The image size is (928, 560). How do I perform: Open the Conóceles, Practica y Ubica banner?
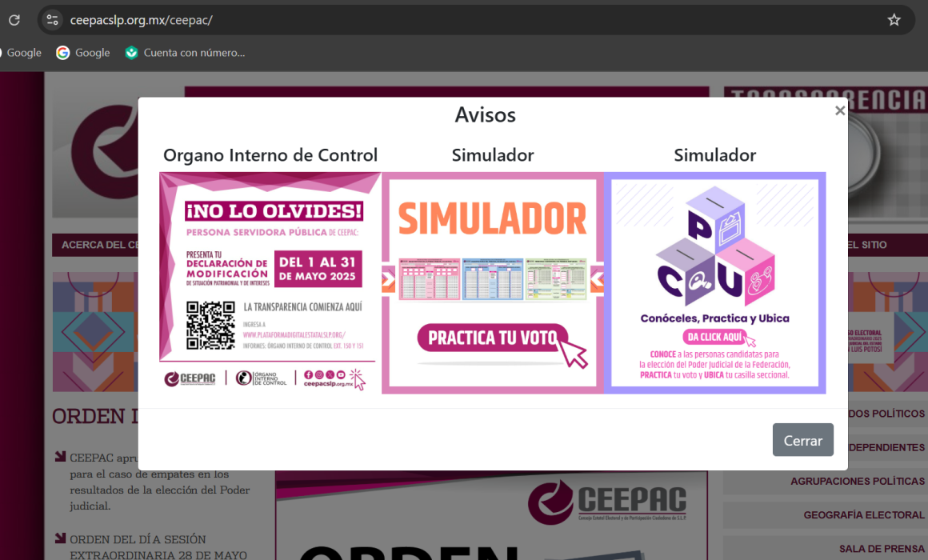[715, 283]
